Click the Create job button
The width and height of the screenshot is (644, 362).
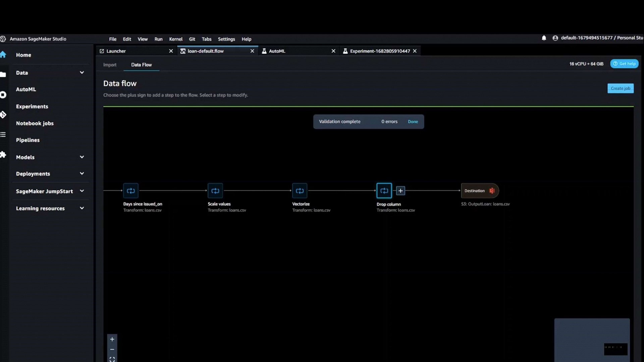pos(620,88)
